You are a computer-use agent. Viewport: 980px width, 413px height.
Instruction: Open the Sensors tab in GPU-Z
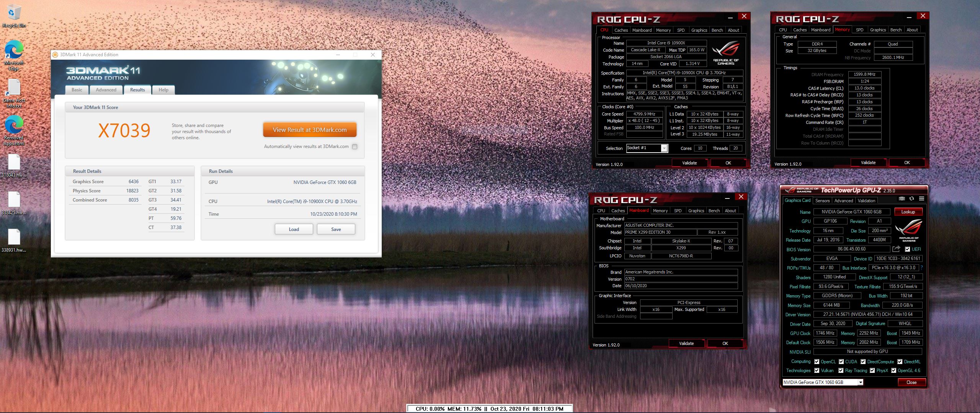(822, 201)
